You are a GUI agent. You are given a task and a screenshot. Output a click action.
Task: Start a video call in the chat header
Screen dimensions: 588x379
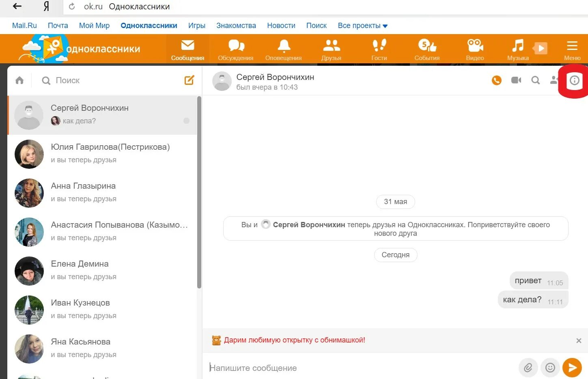[516, 80]
